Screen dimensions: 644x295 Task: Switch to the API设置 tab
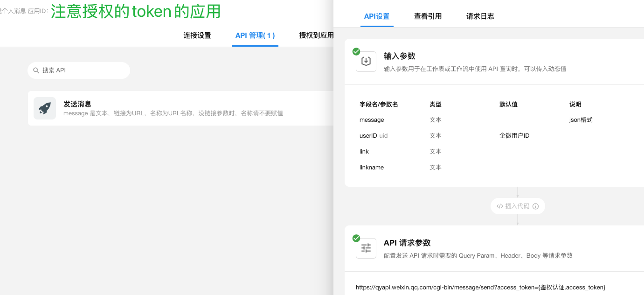tap(376, 16)
